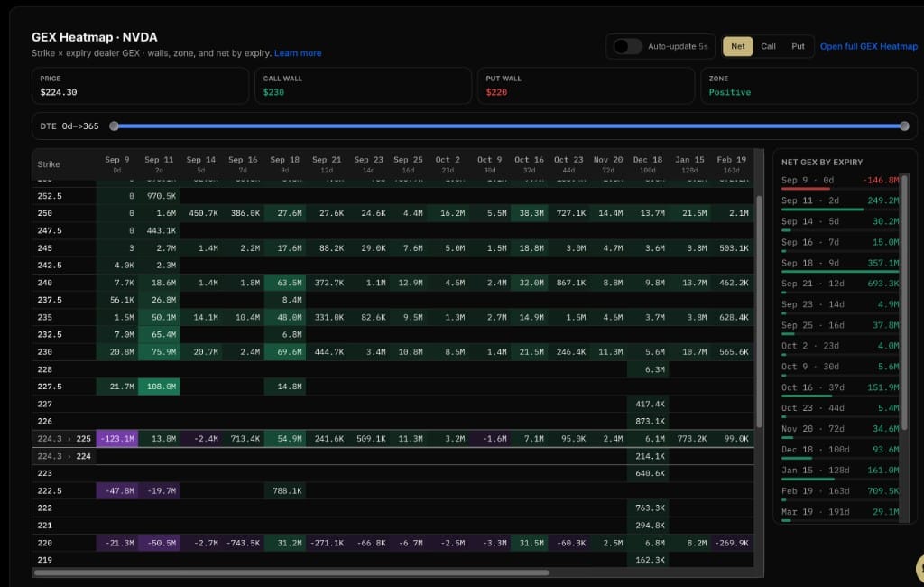Click the 162.3K cell at strike 219
This screenshot has height=587, width=924.
click(x=648, y=561)
